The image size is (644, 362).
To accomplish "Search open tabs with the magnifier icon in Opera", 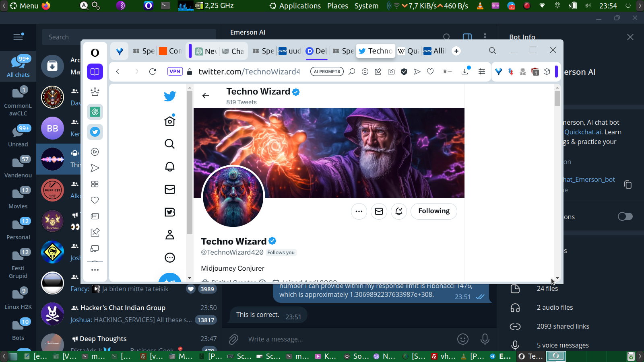I will coord(493,51).
